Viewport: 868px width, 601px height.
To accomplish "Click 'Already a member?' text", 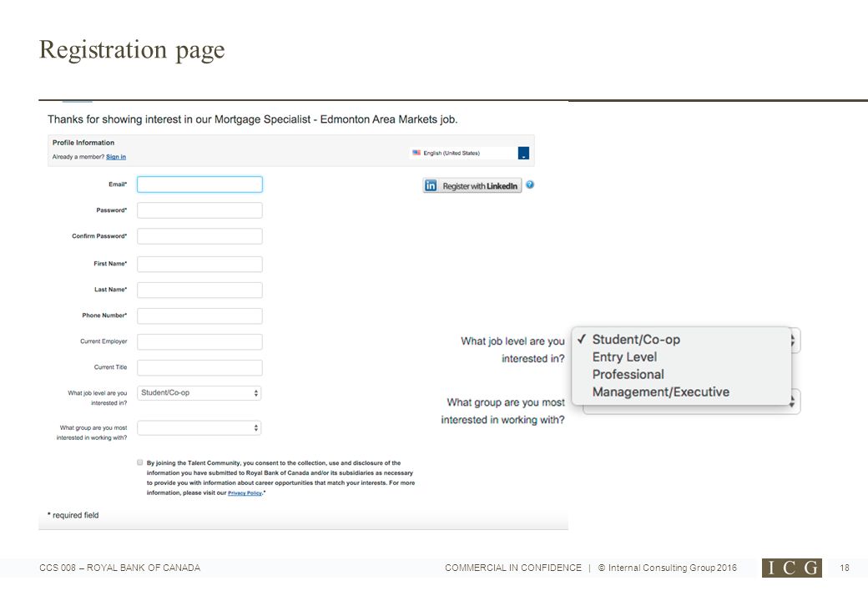I will (x=78, y=157).
